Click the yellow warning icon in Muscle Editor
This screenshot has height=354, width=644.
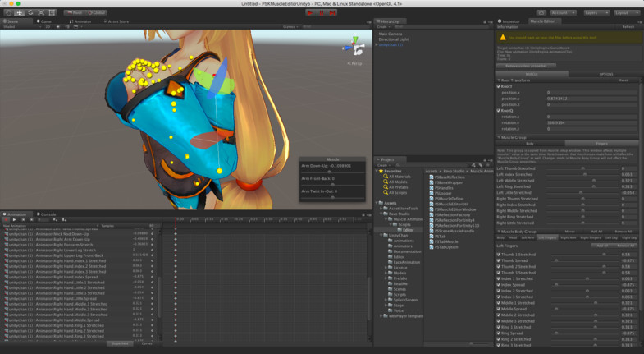(x=503, y=38)
